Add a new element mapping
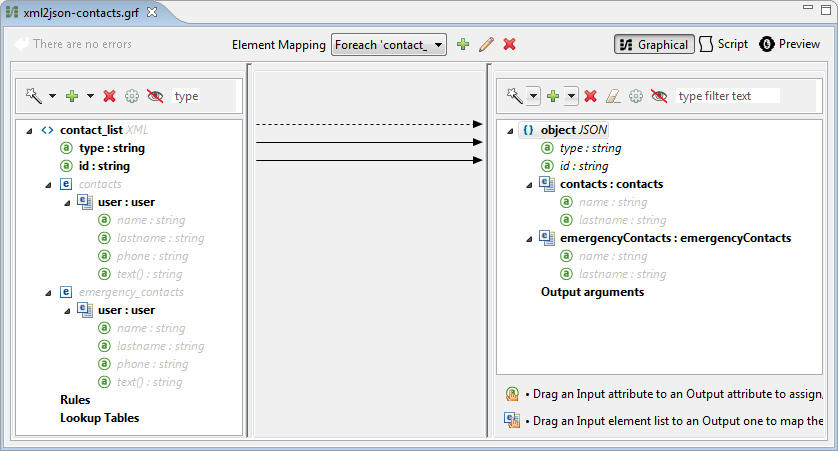 (462, 44)
